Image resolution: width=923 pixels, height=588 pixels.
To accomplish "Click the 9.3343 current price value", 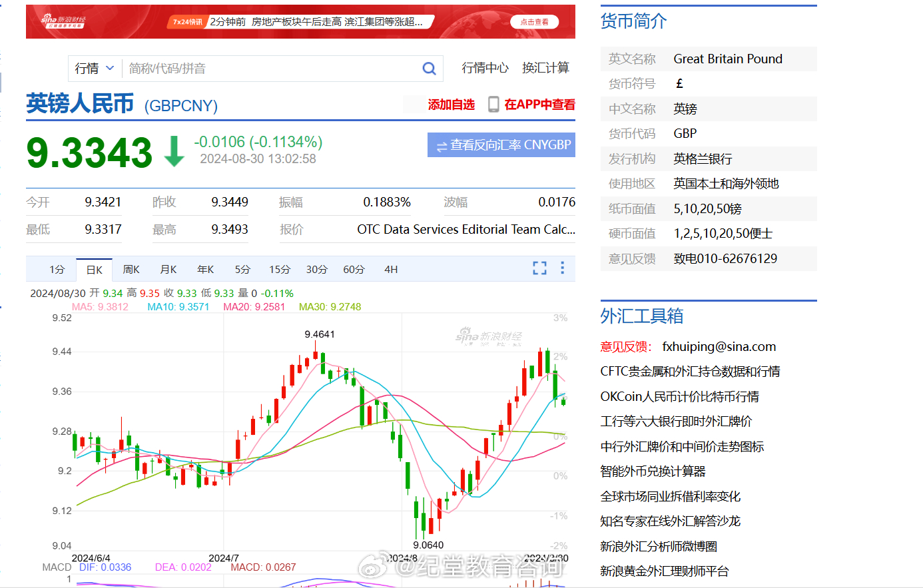I will click(x=89, y=152).
